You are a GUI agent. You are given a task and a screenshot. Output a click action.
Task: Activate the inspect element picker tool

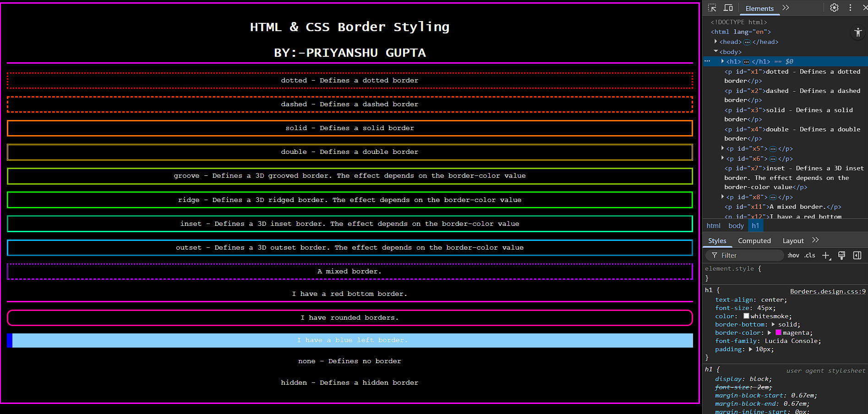pos(712,8)
